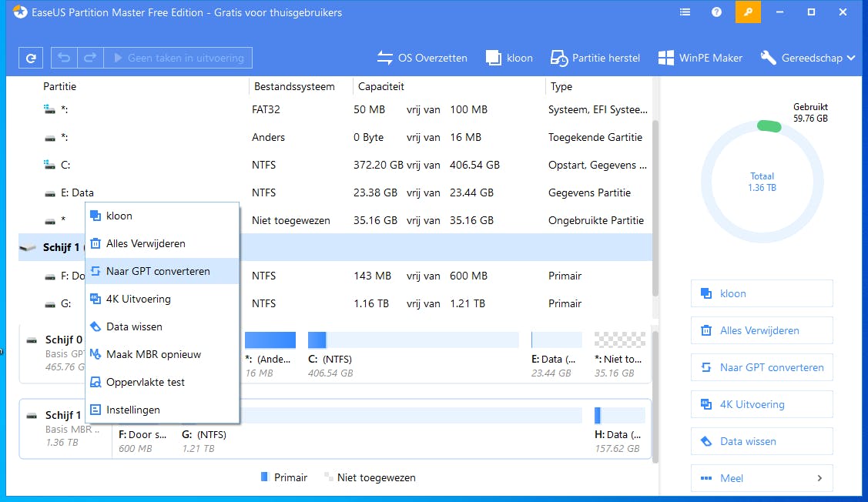Click the green used-space ring segment

coord(769,126)
